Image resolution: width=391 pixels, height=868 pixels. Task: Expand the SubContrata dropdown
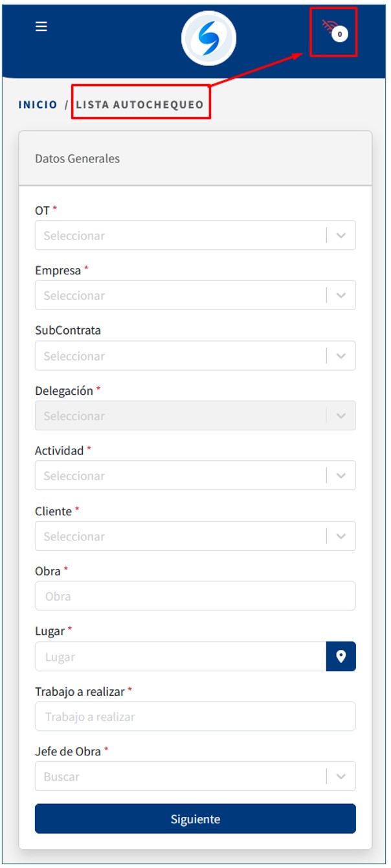[x=181, y=356]
